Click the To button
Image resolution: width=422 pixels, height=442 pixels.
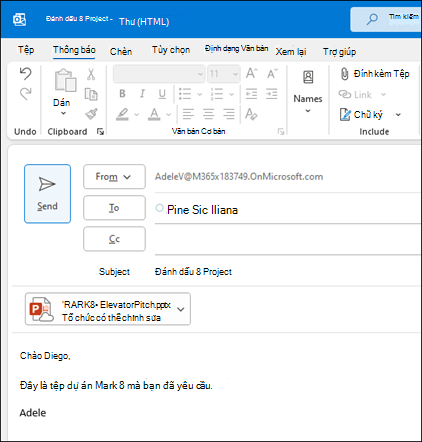tap(114, 208)
